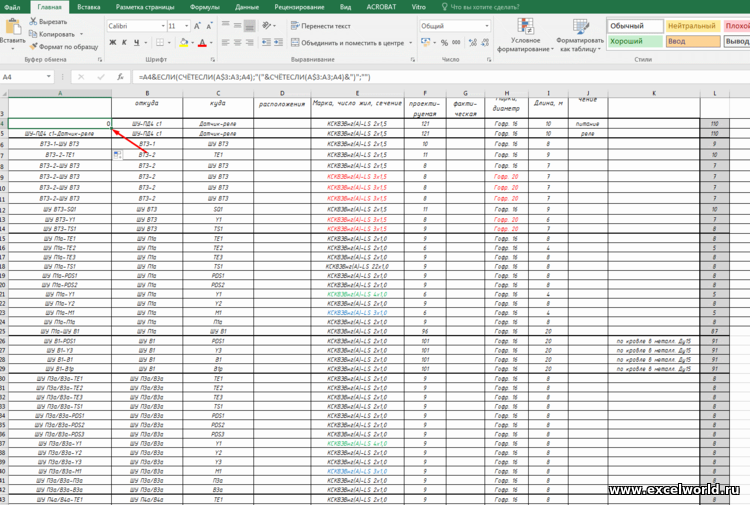Expand the merge cells options arrow
This screenshot has height=505, width=750.
point(410,43)
